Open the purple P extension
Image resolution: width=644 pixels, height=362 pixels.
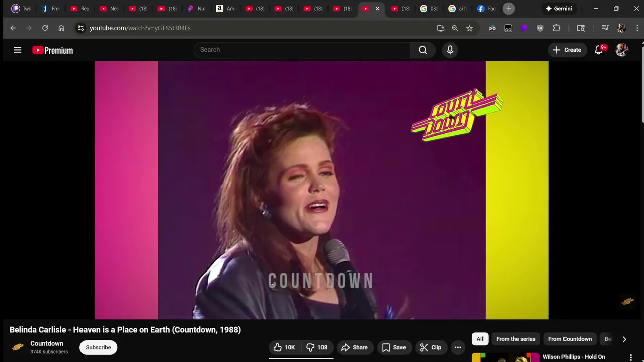pyautogui.click(x=524, y=28)
